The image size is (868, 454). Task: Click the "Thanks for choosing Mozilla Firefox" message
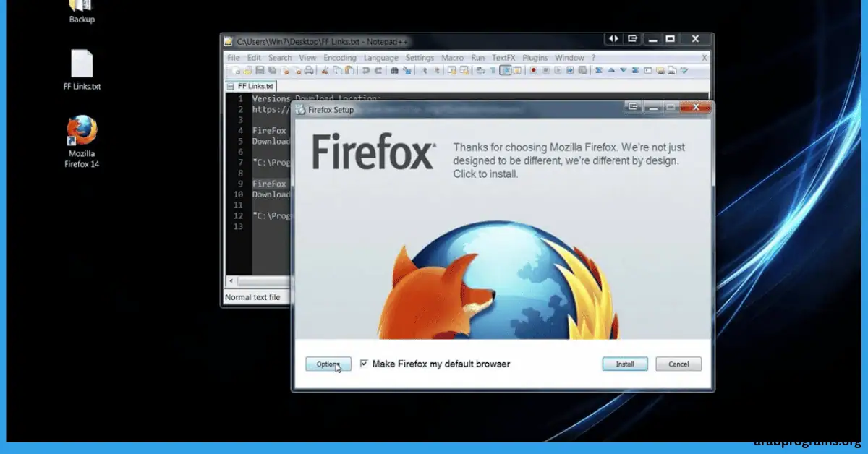tap(568, 160)
